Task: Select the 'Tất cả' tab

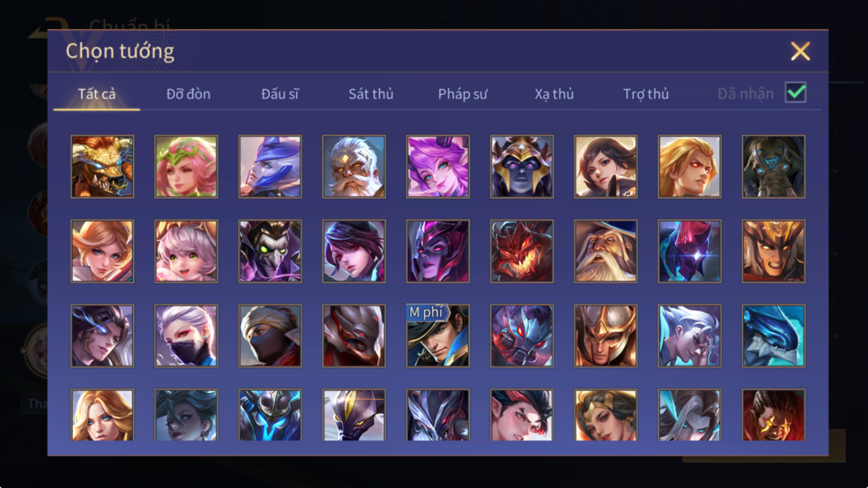Action: click(97, 94)
